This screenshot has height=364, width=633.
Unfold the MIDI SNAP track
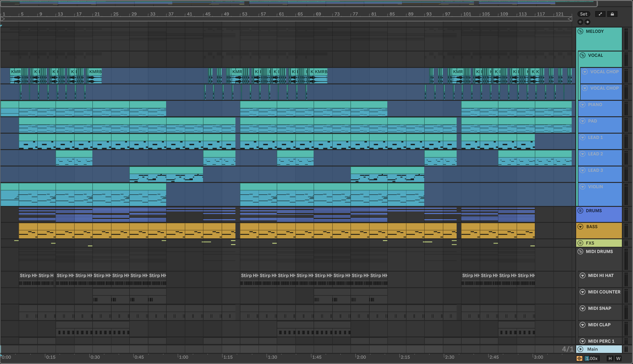coord(583,308)
